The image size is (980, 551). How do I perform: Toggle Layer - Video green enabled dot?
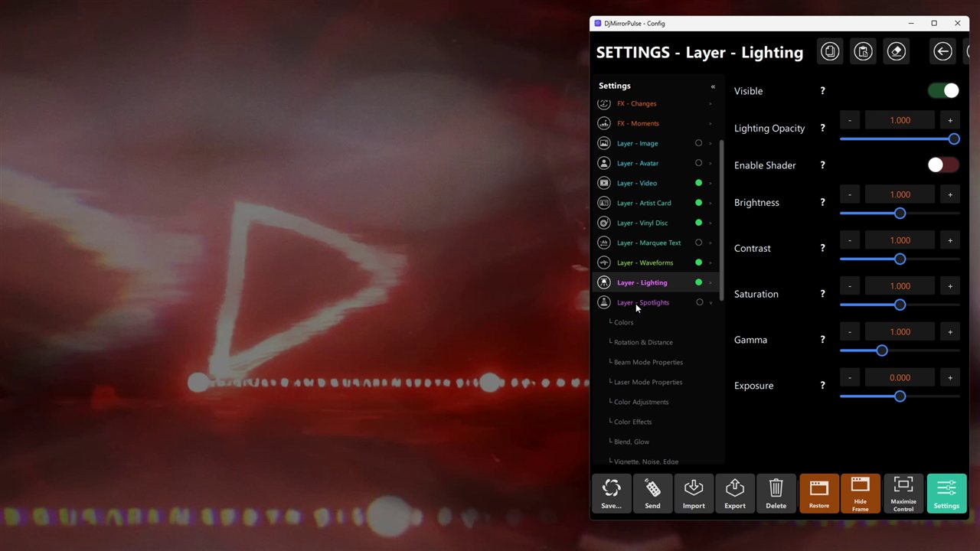[x=698, y=183]
